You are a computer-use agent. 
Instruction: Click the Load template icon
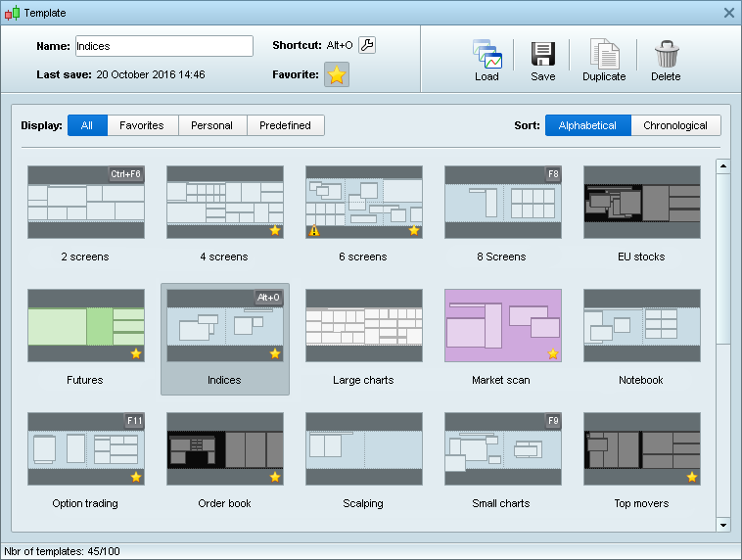(x=487, y=55)
